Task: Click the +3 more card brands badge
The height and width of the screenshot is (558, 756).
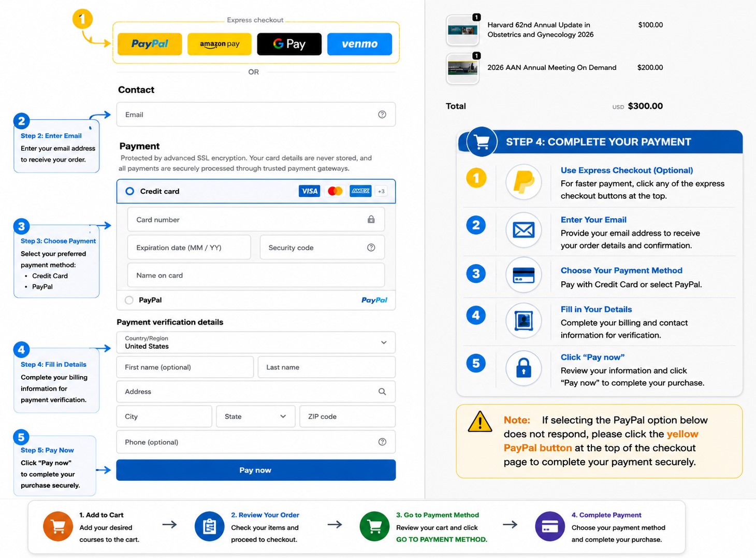Action: pos(381,191)
